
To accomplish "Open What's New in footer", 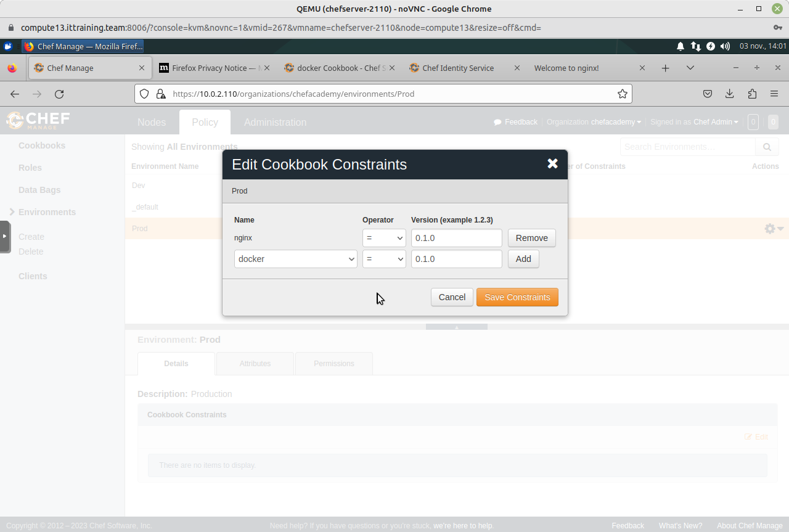I will (x=681, y=526).
